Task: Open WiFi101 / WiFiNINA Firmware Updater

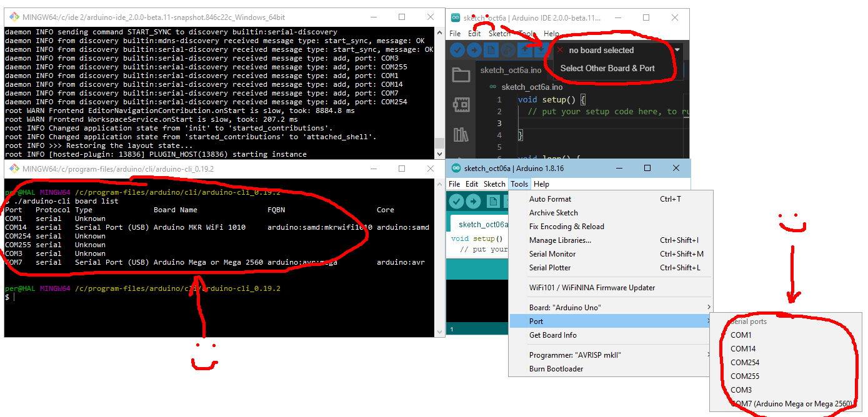Action: click(611, 287)
